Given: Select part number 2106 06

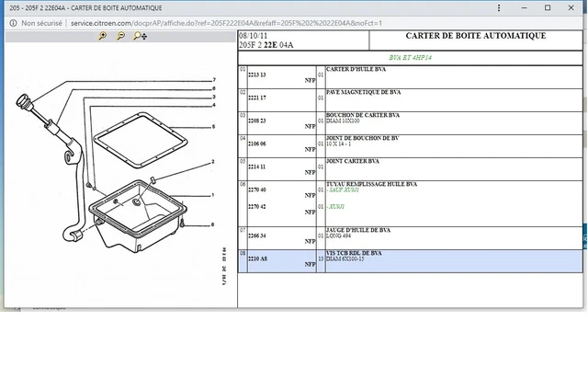Looking at the screenshot, I should pos(257,144).
